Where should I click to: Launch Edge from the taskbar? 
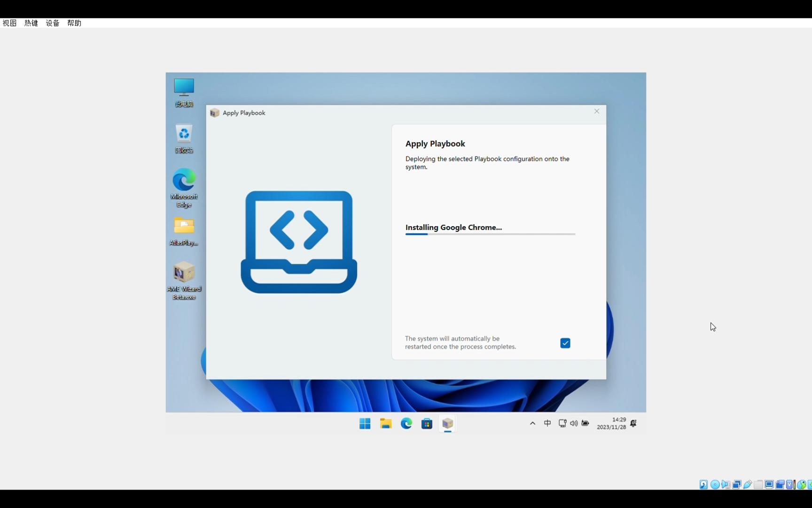click(406, 423)
